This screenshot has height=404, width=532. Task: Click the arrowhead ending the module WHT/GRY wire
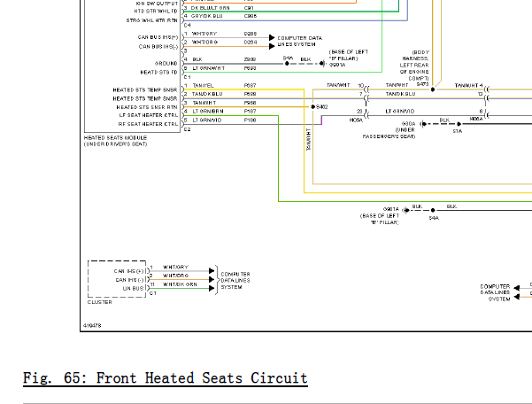pos(272,37)
